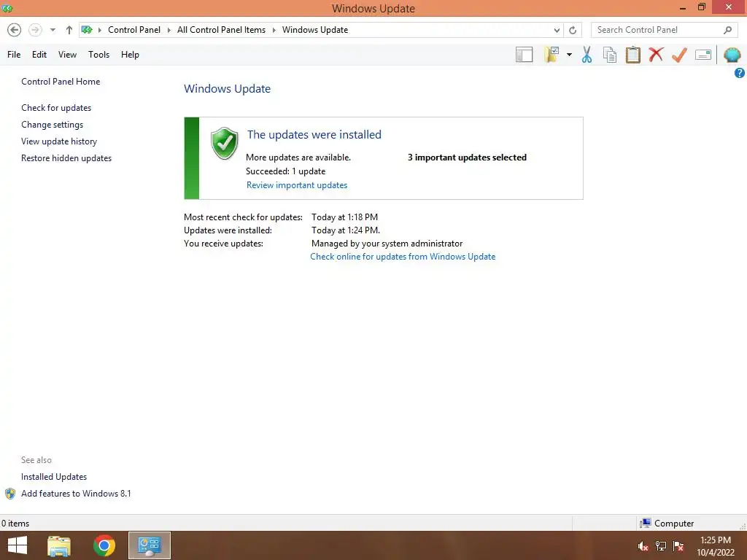Expand root breadcrumb arrow before Control Panel
The image size is (747, 560).
point(99,30)
